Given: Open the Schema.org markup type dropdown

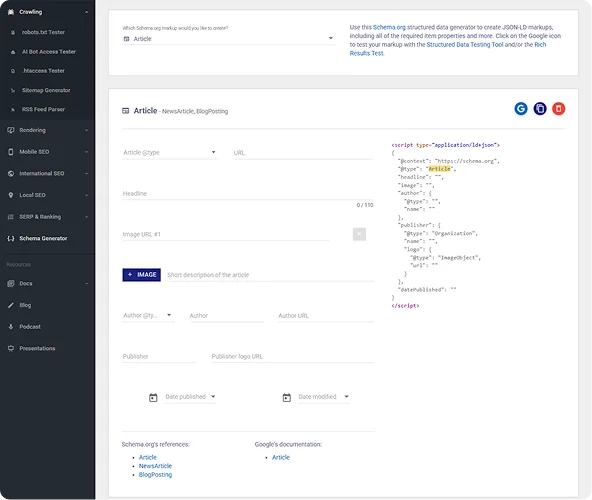Looking at the screenshot, I should [229, 39].
